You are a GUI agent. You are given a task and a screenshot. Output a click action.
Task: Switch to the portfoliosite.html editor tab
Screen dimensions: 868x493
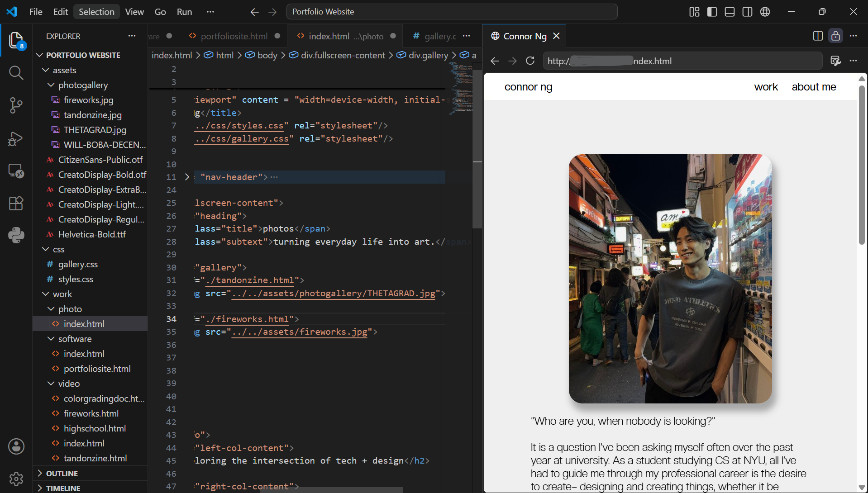coord(233,36)
